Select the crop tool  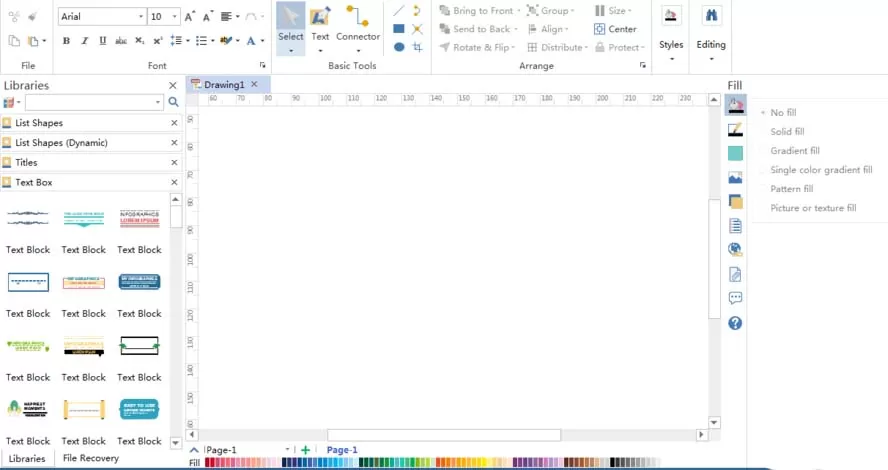[x=417, y=47]
